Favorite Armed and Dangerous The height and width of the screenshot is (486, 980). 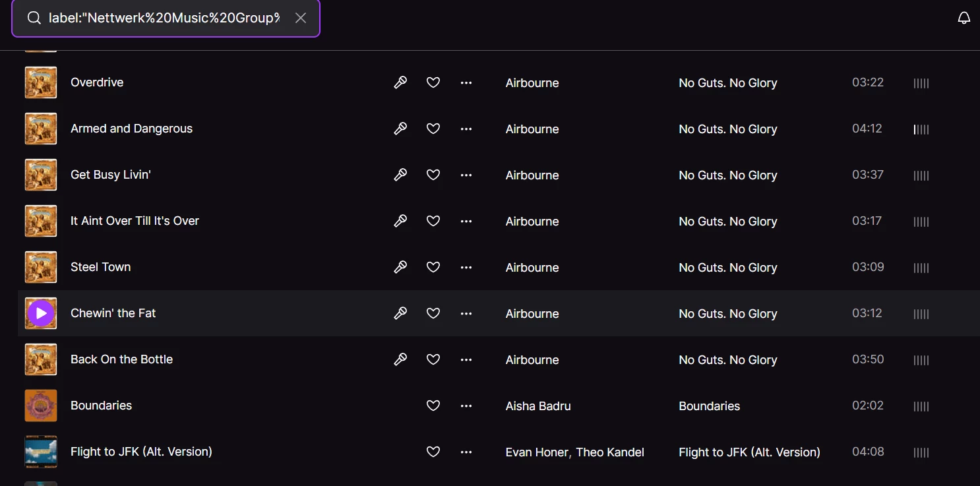[433, 129]
